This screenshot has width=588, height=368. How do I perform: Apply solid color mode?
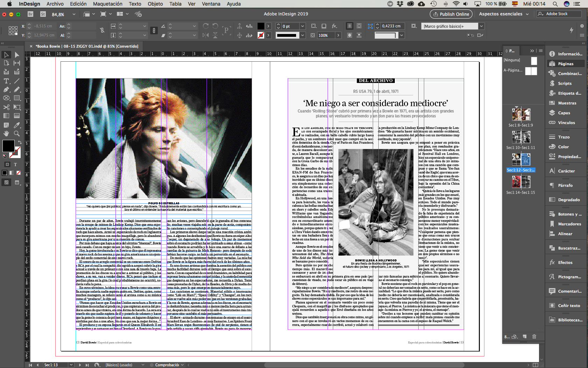click(5, 173)
